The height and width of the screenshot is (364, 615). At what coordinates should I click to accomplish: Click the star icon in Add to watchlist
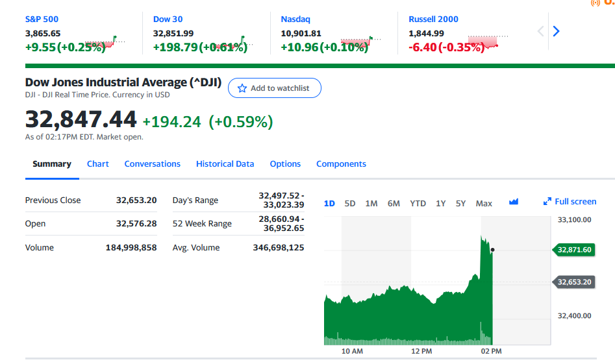(x=242, y=88)
